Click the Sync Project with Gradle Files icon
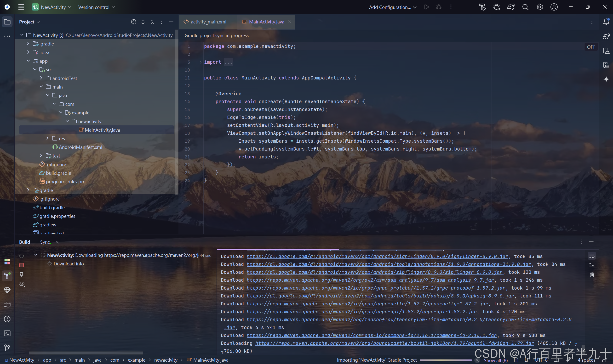The image size is (613, 364). pyautogui.click(x=511, y=7)
